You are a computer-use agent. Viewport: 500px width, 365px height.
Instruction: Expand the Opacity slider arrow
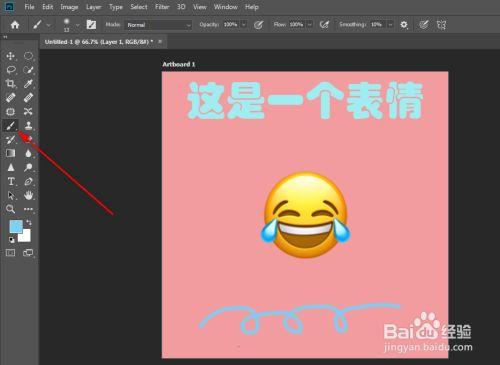pyautogui.click(x=244, y=25)
